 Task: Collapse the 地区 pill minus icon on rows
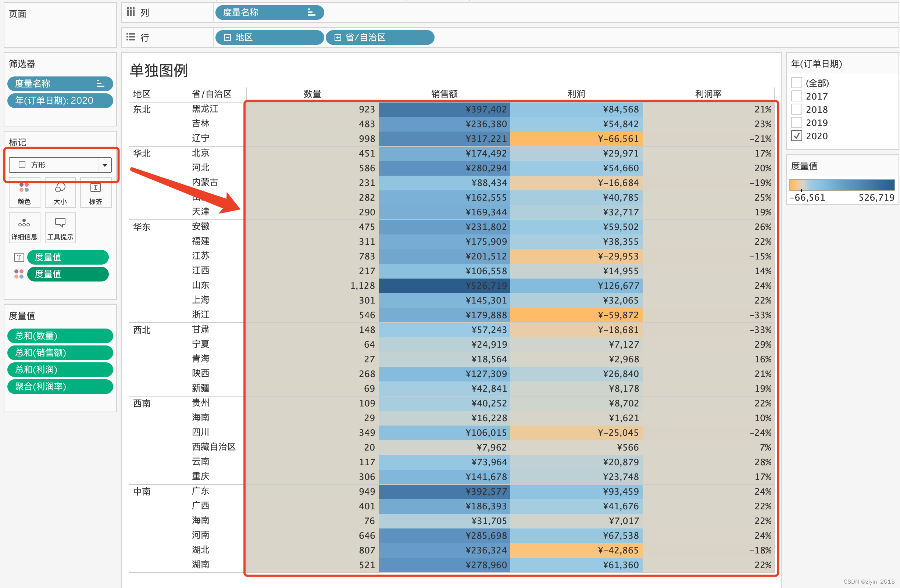point(227,37)
